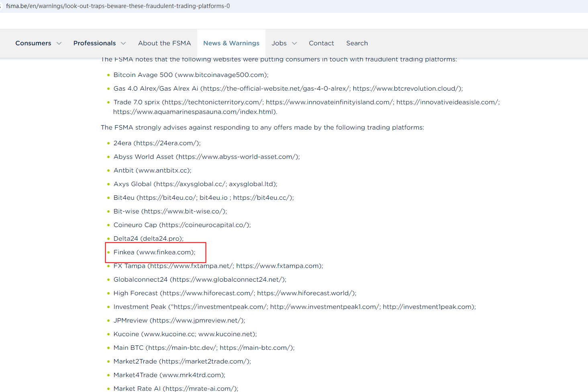The width and height of the screenshot is (588, 392).
Task: Open Search from the navigation bar
Action: point(357,43)
